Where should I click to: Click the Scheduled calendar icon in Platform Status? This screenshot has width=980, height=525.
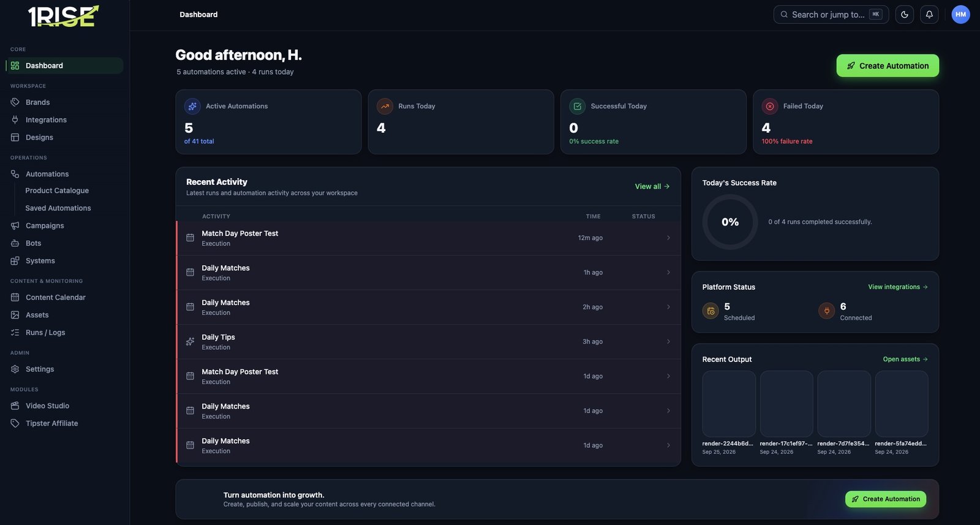[710, 311]
